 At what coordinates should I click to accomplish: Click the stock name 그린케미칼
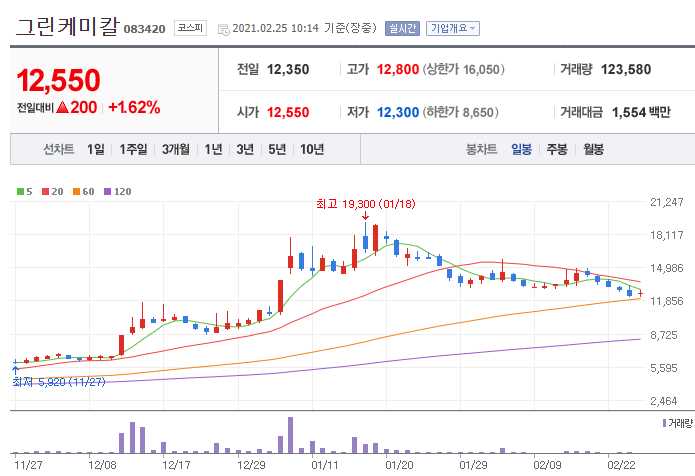coord(68,26)
